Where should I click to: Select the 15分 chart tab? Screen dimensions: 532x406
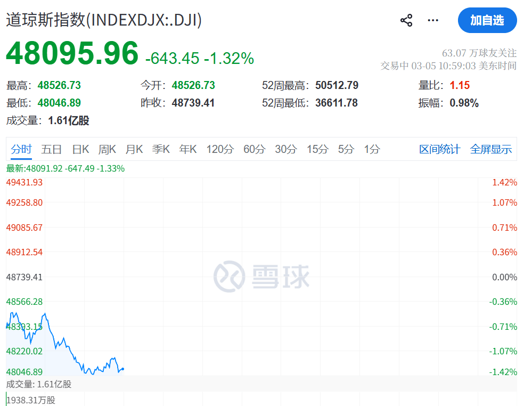tap(317, 150)
